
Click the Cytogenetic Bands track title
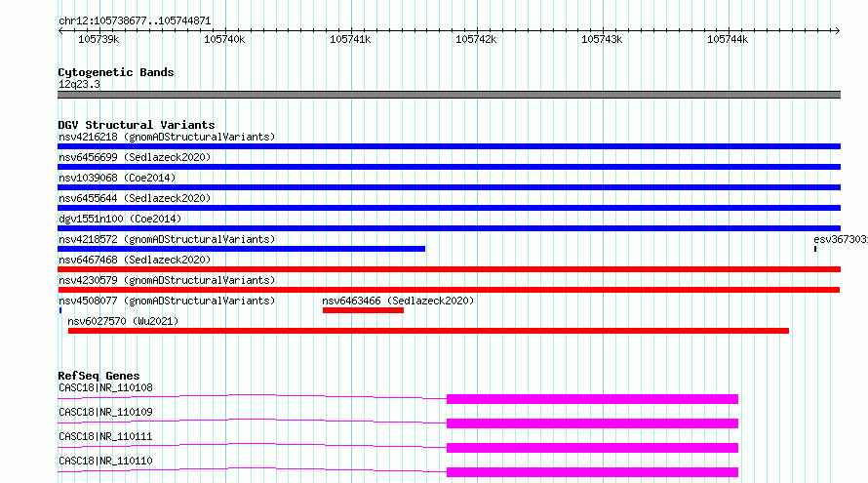click(116, 72)
